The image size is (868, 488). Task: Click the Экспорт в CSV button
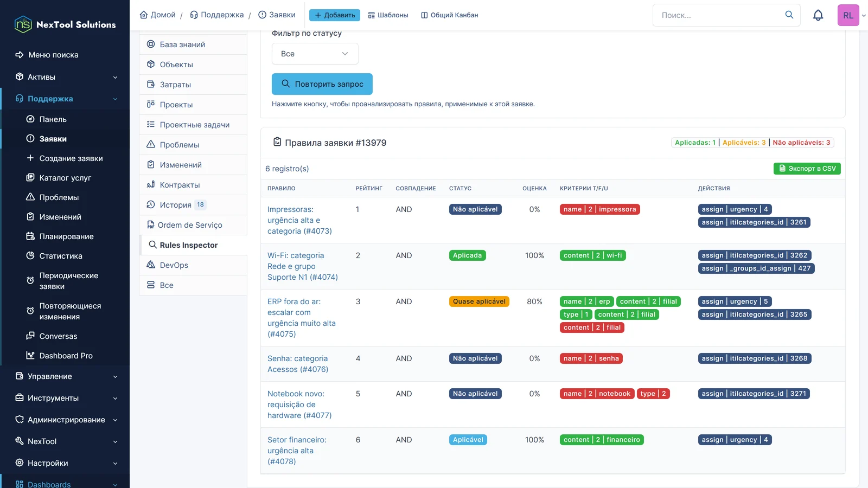tap(807, 169)
